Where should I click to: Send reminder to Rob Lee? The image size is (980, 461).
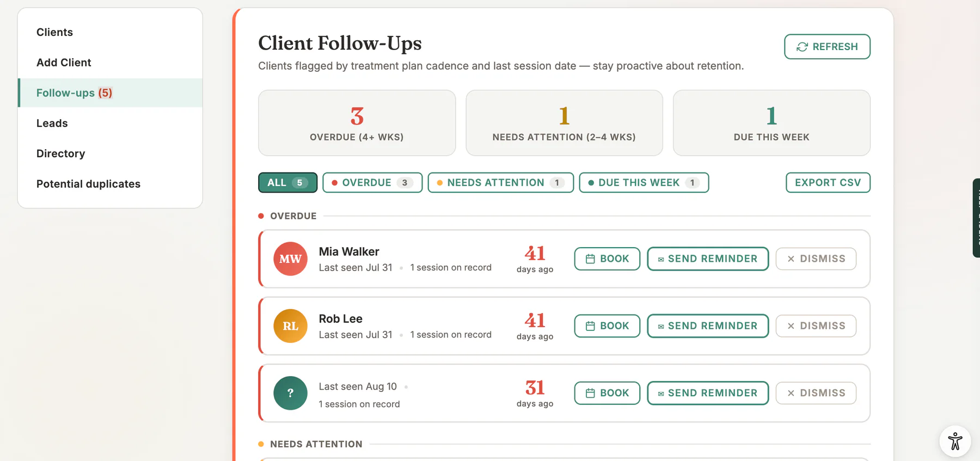coord(708,325)
